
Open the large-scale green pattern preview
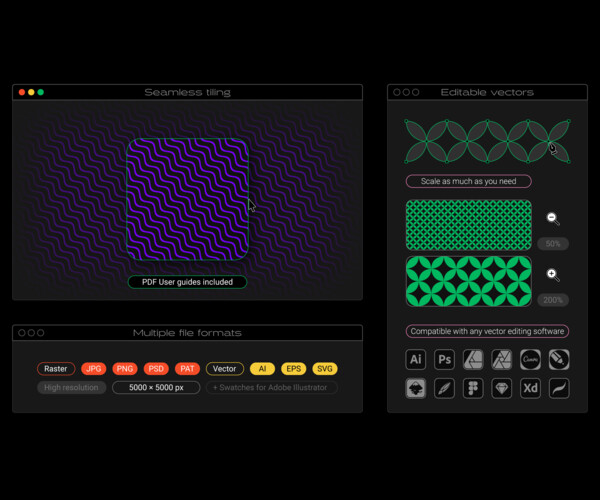click(x=469, y=281)
